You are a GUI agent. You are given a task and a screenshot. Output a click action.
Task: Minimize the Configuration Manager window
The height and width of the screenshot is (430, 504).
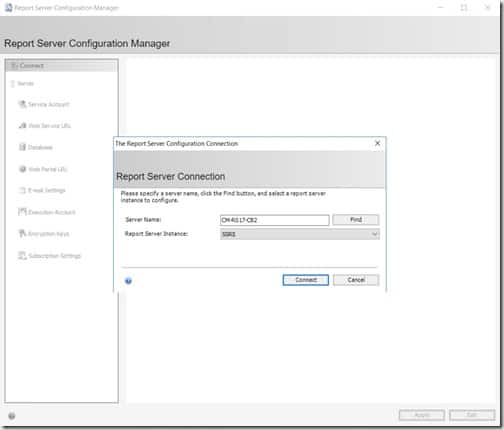(441, 7)
